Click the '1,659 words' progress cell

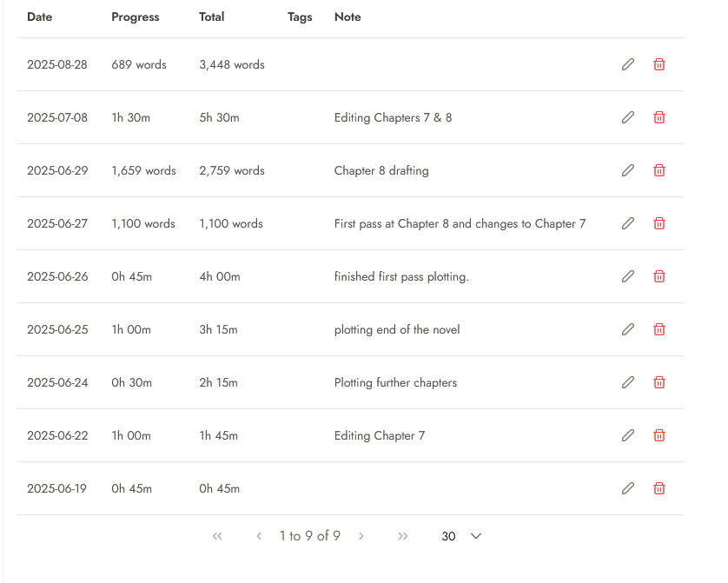pos(143,170)
